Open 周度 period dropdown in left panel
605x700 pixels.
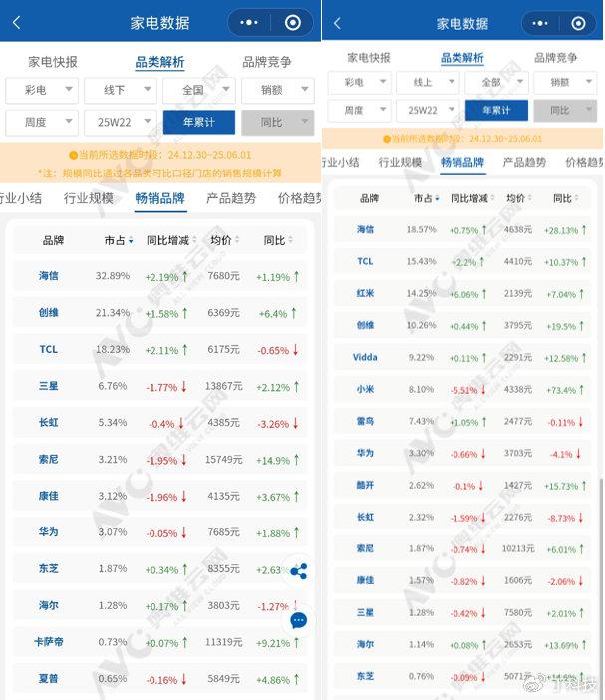pos(42,123)
